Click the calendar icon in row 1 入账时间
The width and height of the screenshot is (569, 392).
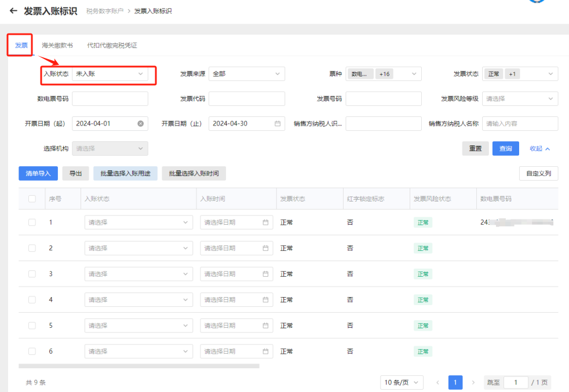pyautogui.click(x=264, y=222)
